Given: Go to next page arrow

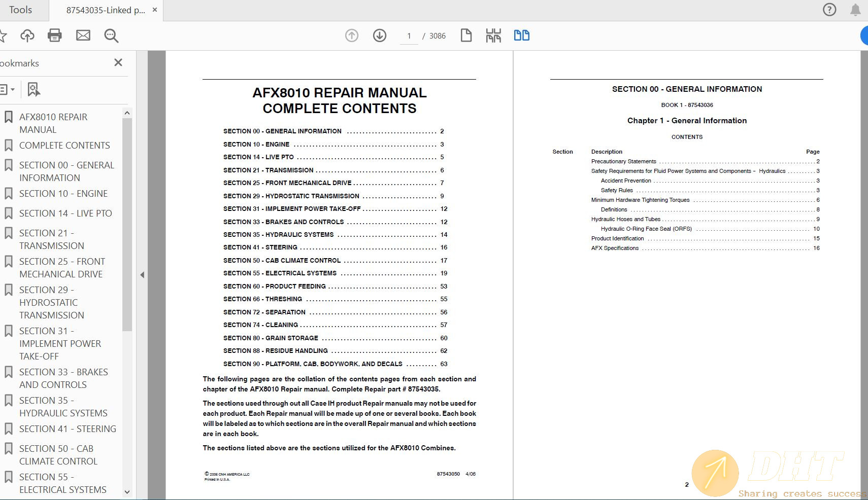Looking at the screenshot, I should click(x=380, y=35).
